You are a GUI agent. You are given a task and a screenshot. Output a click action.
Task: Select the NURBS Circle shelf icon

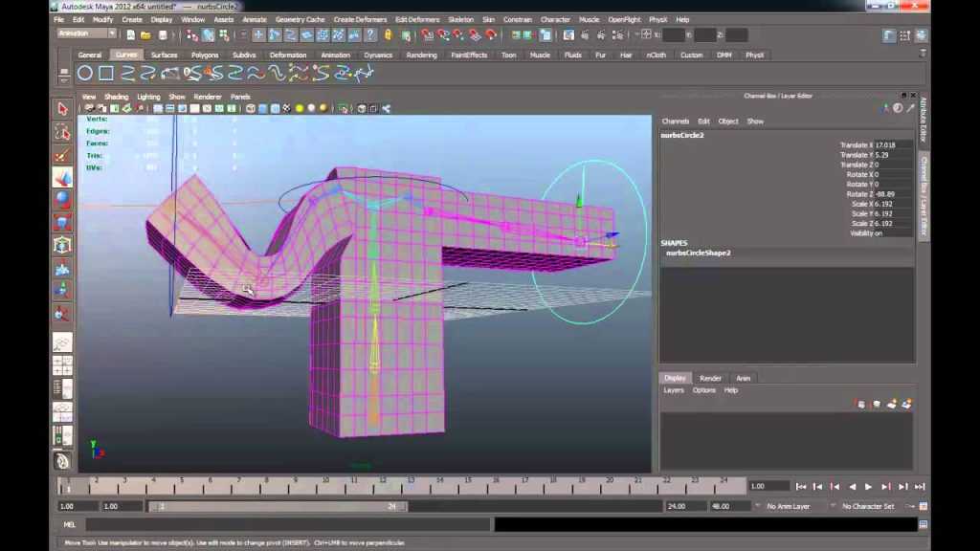[85, 74]
